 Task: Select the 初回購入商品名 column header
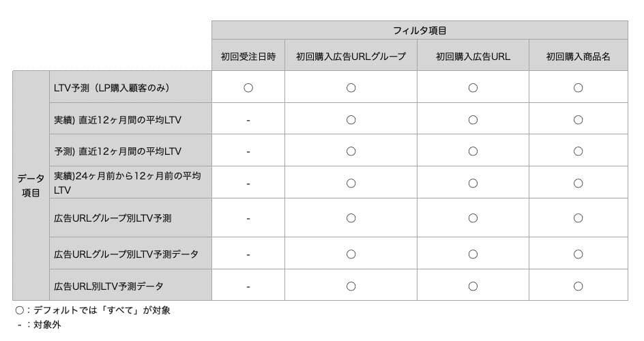578,55
